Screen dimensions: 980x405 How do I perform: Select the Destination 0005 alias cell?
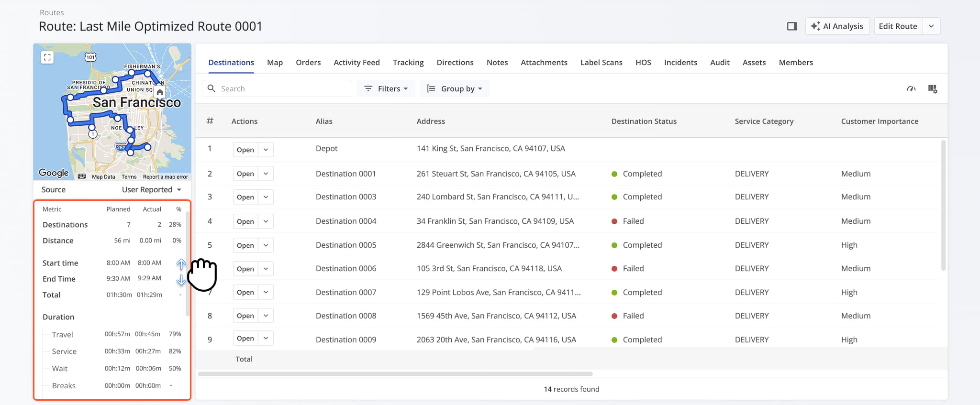[346, 245]
